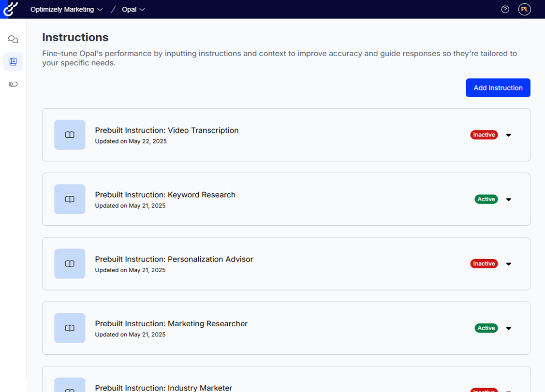Click the Fine-tune Opal's performance description text
The height and width of the screenshot is (392, 545).
point(280,58)
